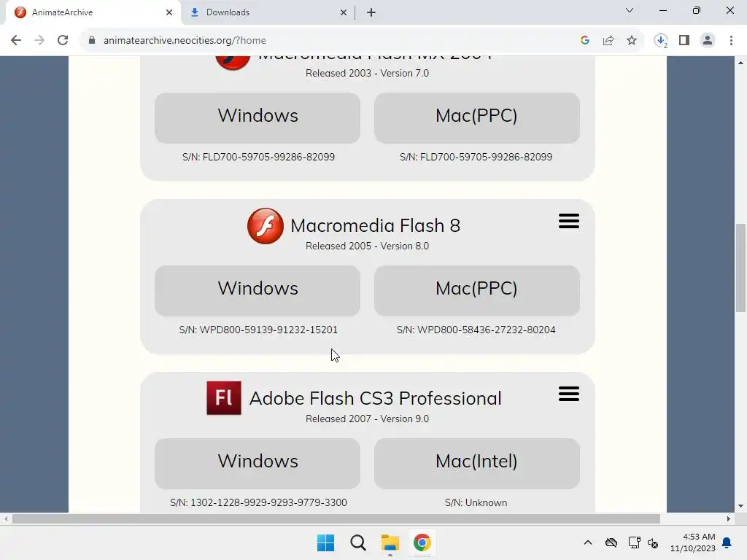Image resolution: width=747 pixels, height=560 pixels.
Task: Open a new browser tab
Action: tap(371, 12)
